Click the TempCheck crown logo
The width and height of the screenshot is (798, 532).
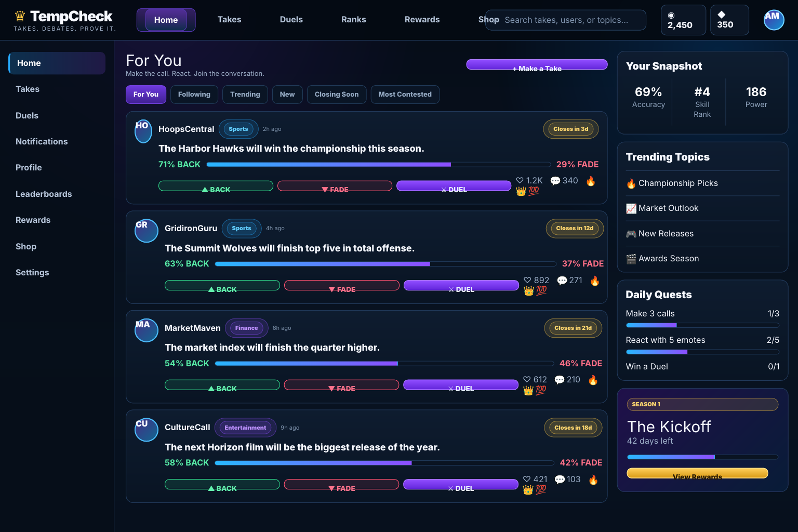coord(20,16)
